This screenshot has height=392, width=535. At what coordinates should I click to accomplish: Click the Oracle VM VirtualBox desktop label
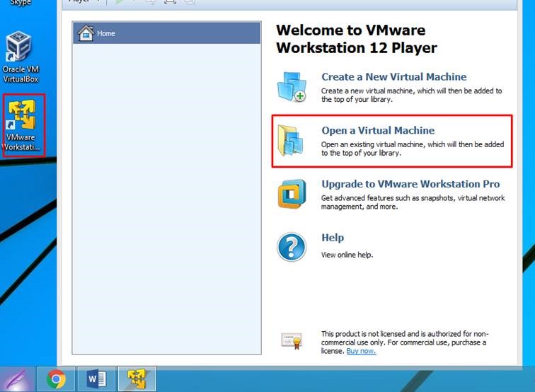click(21, 74)
